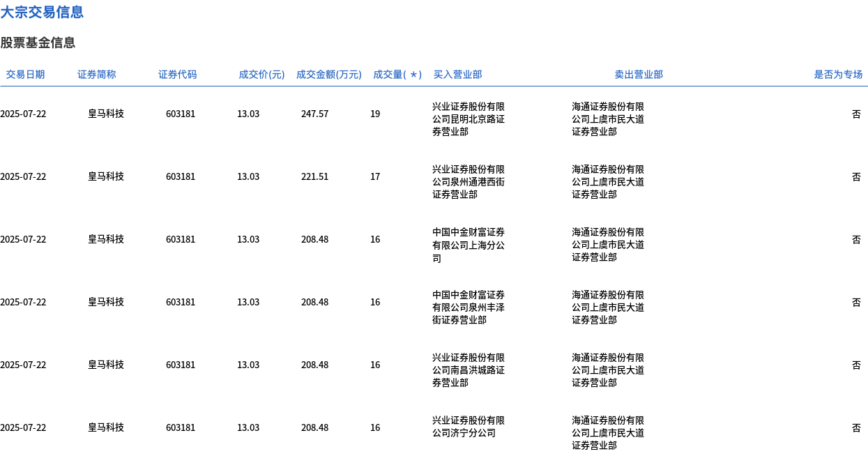The image size is (868, 463).
Task: Click the 买入营业部 column header
Action: click(457, 75)
